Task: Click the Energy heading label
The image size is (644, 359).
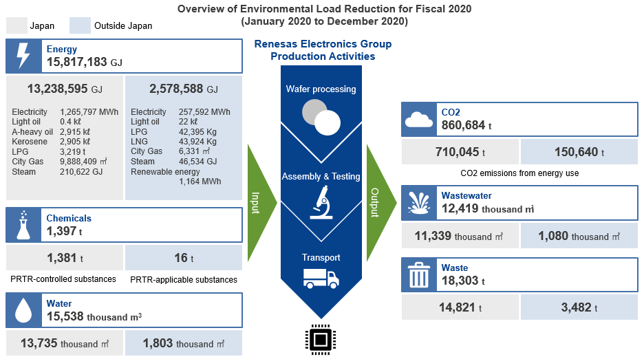Action: 62,50
